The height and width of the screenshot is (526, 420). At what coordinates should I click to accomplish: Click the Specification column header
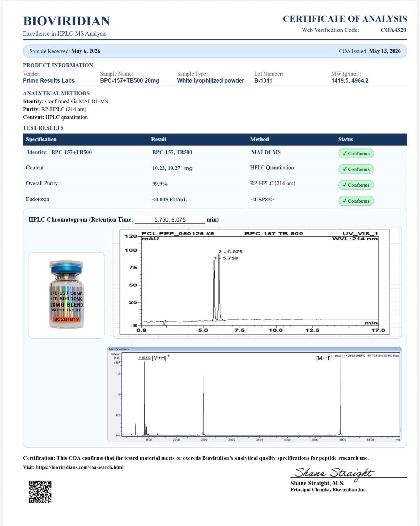pyautogui.click(x=41, y=139)
